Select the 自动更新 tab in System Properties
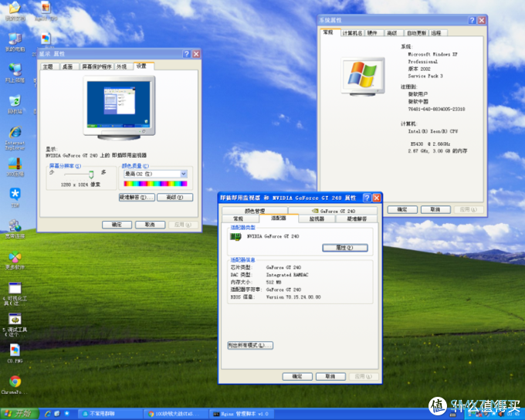Screen dimensions: 525x420 pyautogui.click(x=416, y=33)
